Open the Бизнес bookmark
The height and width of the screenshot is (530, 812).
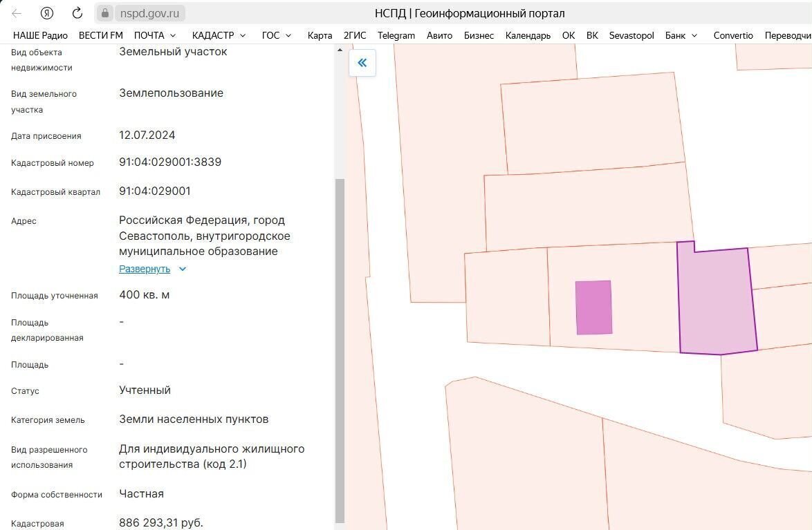click(479, 35)
